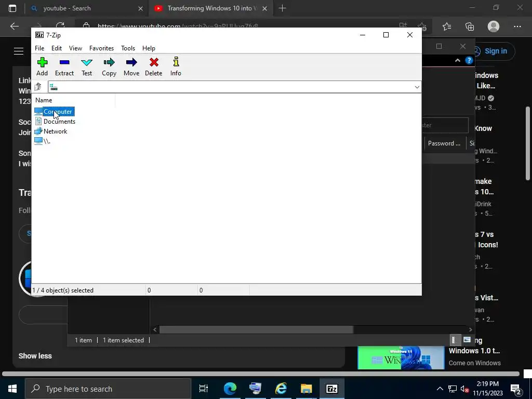Open the Favorites menu

pyautogui.click(x=101, y=48)
